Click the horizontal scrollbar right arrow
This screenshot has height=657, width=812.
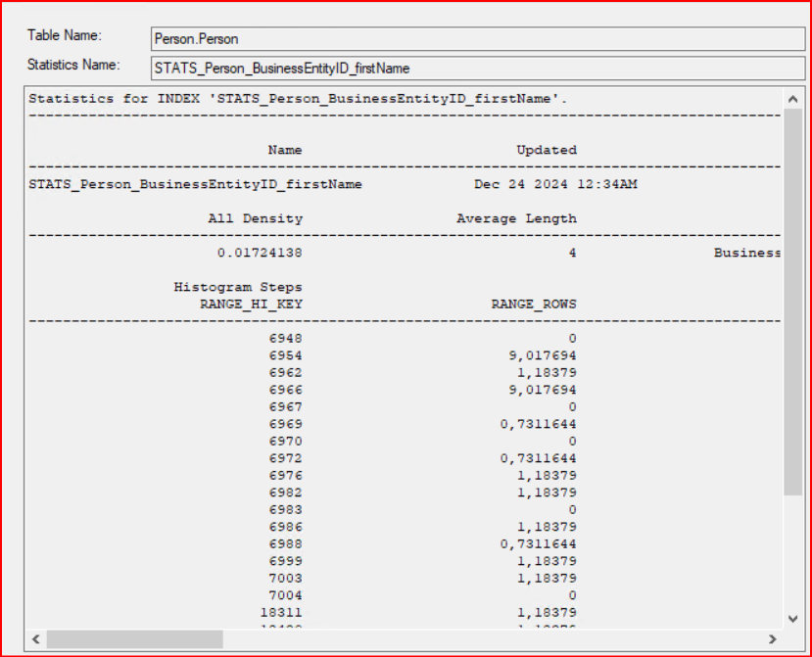[772, 638]
